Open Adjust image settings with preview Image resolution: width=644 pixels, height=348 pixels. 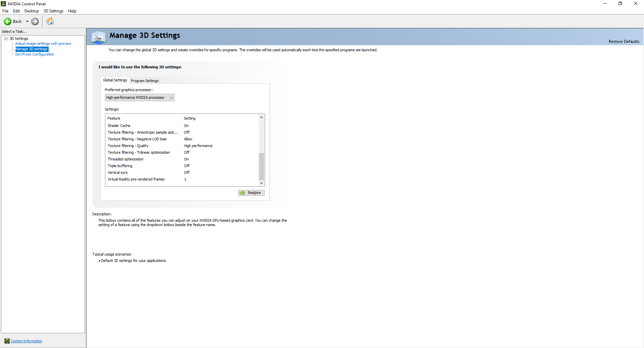pos(43,44)
